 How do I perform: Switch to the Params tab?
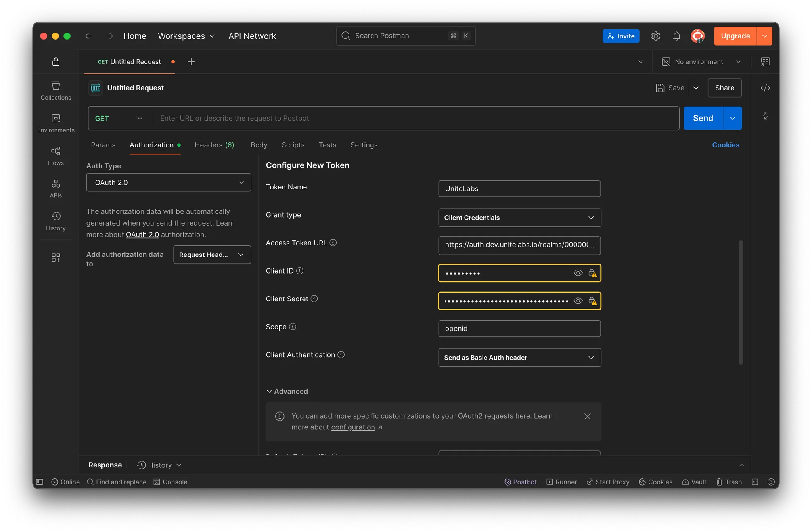pyautogui.click(x=103, y=145)
